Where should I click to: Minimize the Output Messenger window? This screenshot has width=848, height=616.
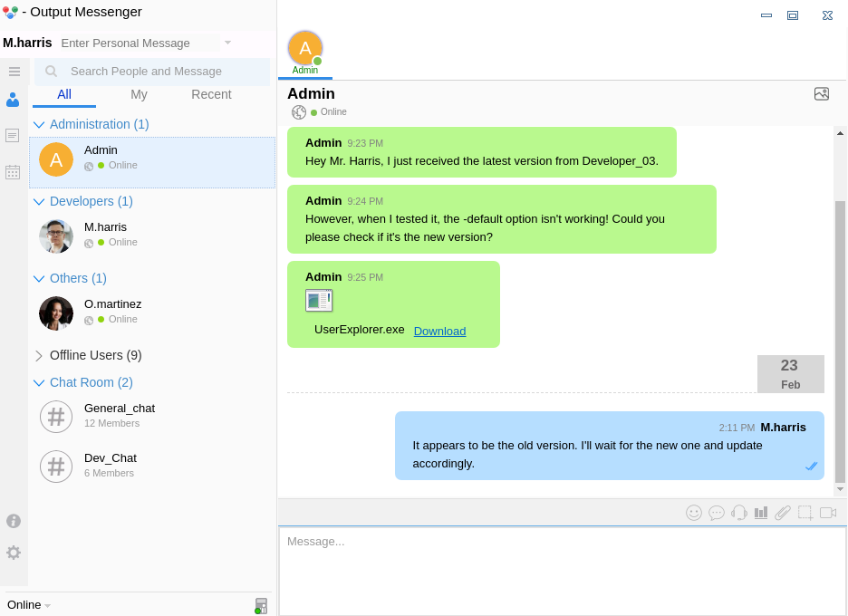(766, 15)
